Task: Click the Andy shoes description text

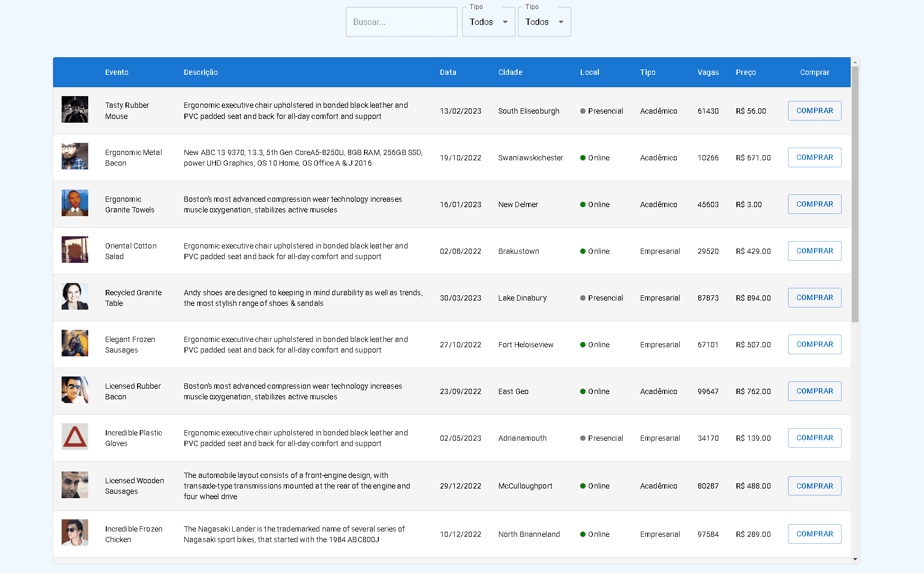Action: point(303,298)
